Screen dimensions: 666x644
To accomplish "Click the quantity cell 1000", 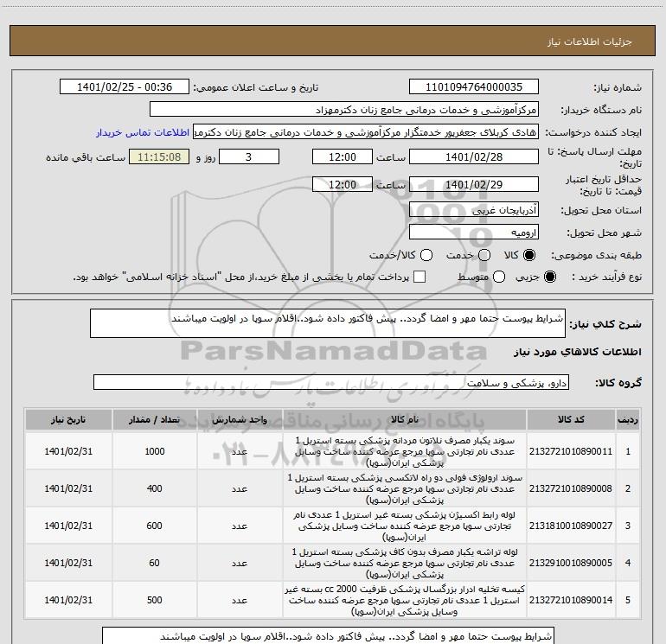I will pyautogui.click(x=155, y=451).
